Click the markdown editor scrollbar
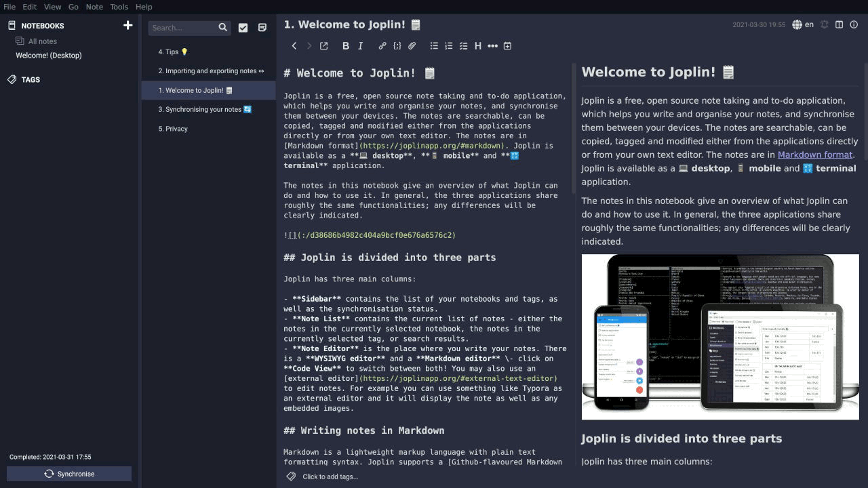This screenshot has height=488, width=868. [x=575, y=129]
